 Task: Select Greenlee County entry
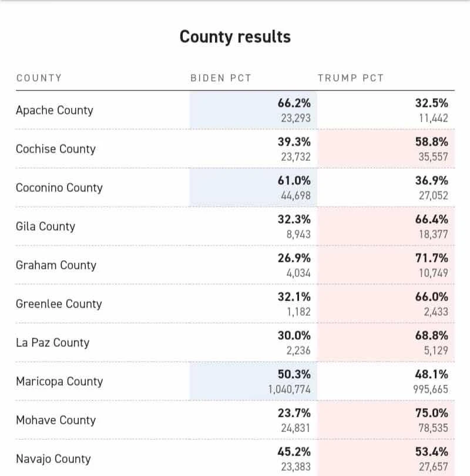point(59,304)
